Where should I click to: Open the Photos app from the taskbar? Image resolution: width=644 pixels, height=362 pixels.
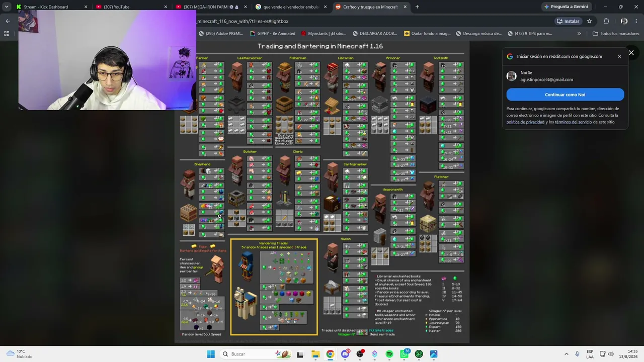pyautogui.click(x=434, y=354)
